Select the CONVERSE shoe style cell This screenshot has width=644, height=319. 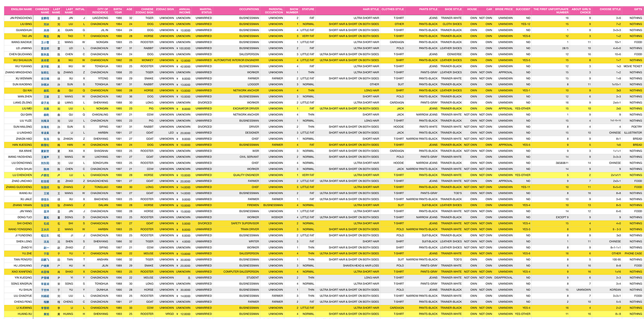click(454, 54)
